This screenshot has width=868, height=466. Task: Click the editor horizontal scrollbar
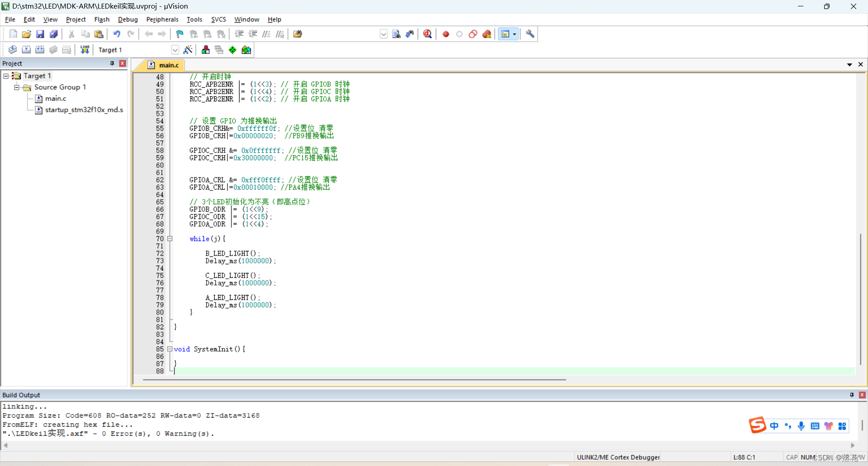[x=354, y=380]
